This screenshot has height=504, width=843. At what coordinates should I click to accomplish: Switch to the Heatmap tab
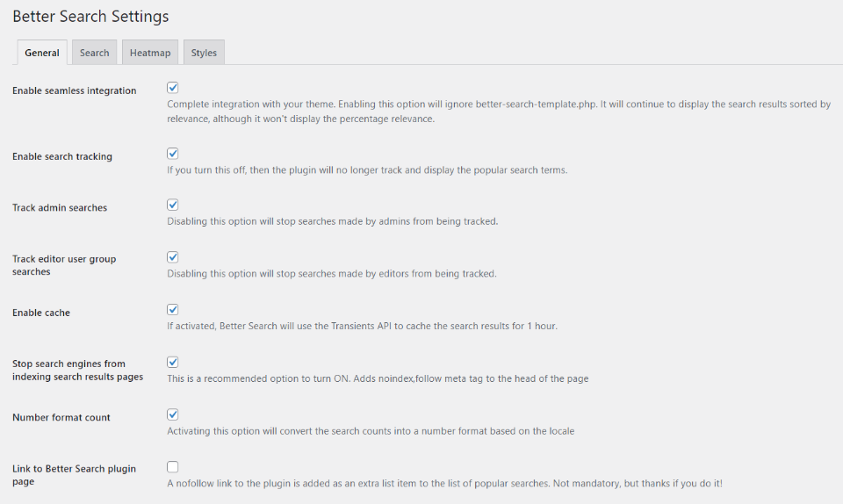(x=150, y=53)
